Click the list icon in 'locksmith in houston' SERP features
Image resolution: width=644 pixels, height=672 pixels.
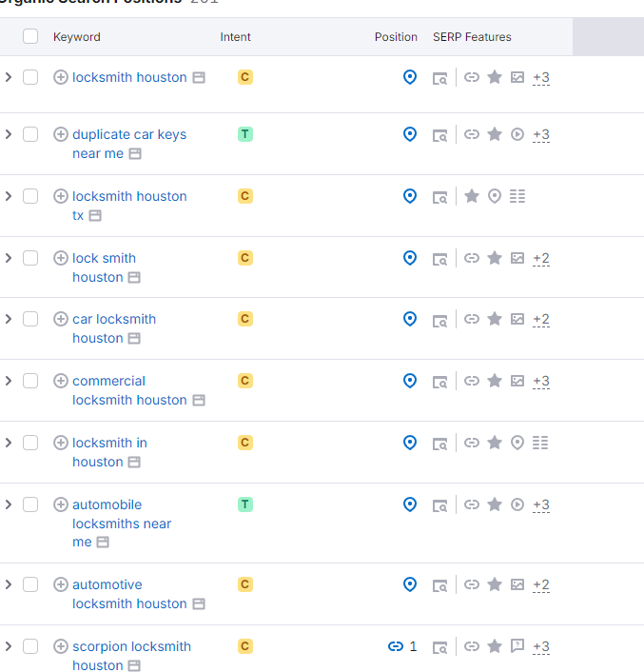[x=540, y=443]
